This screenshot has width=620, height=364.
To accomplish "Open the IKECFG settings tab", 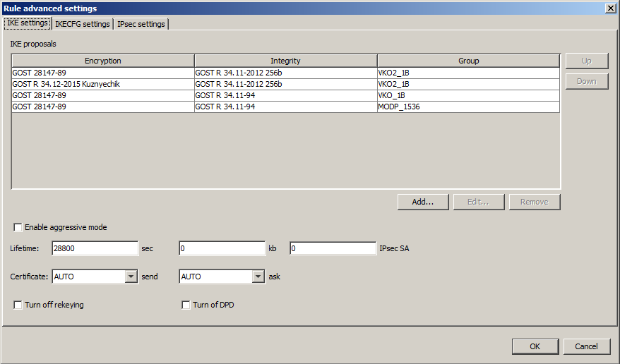I will (82, 24).
